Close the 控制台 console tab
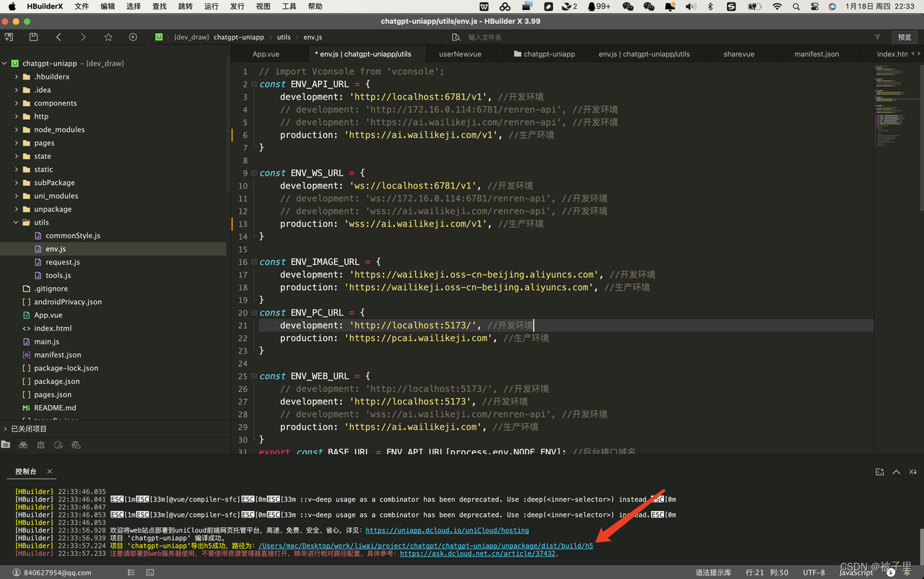Screen dimensions: 924x579 coord(50,471)
